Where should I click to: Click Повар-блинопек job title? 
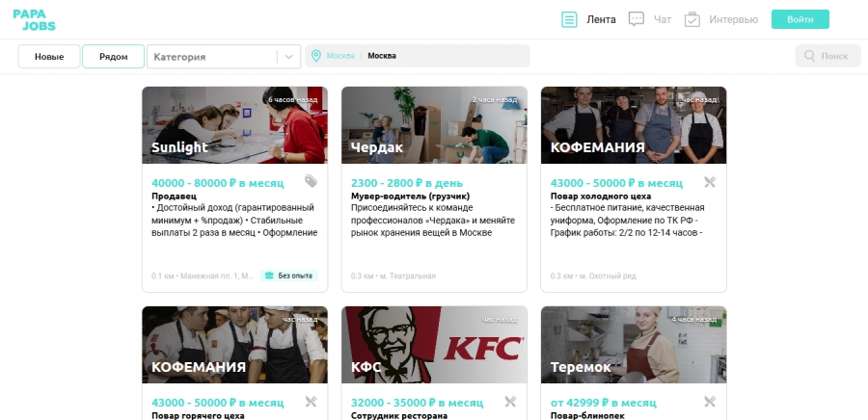click(x=587, y=415)
